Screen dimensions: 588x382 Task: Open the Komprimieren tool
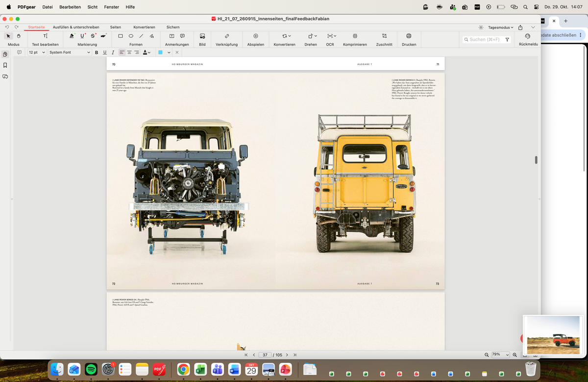tap(355, 40)
